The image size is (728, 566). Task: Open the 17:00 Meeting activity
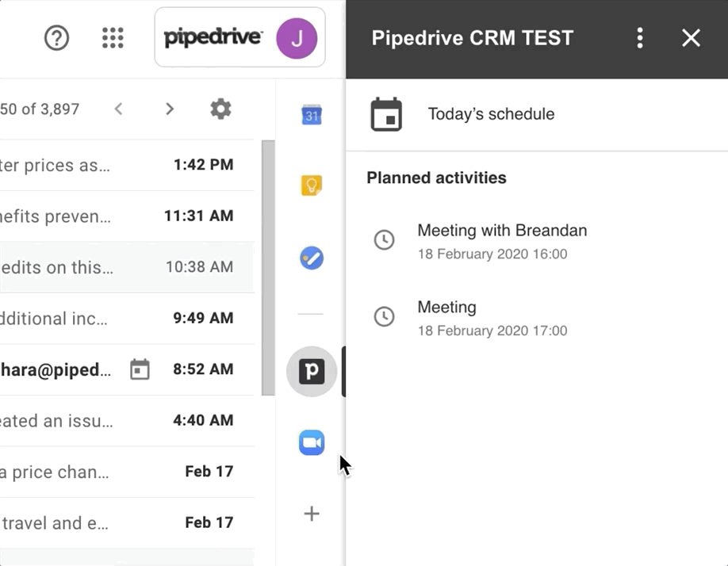447,308
